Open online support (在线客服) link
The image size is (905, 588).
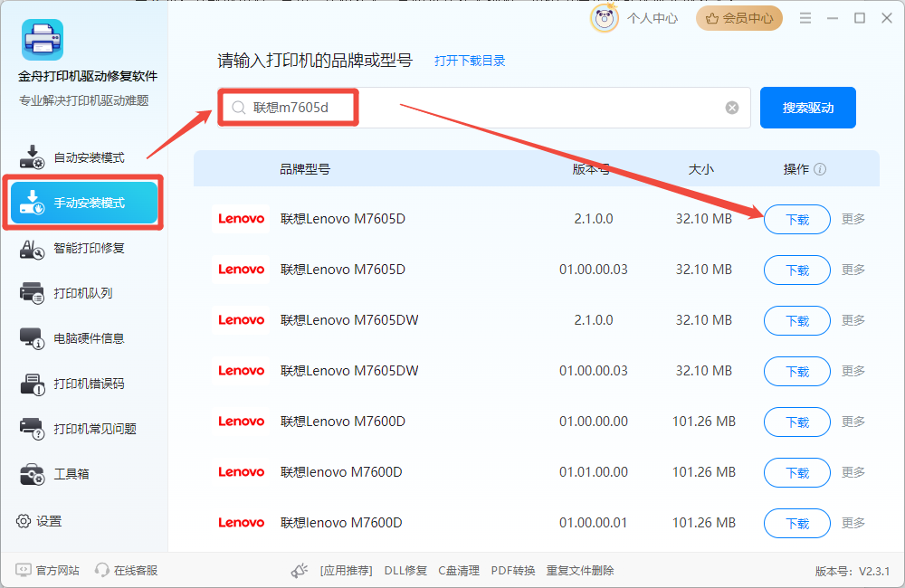pyautogui.click(x=127, y=570)
